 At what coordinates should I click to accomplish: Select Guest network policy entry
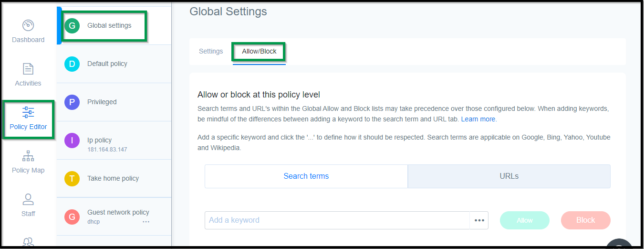click(114, 217)
